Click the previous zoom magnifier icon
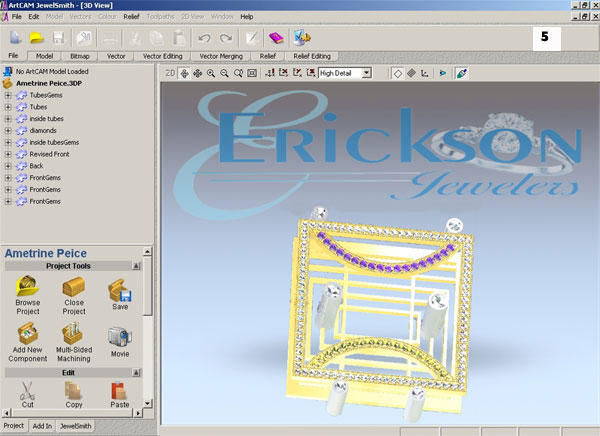Image resolution: width=600 pixels, height=436 pixels. point(238,73)
